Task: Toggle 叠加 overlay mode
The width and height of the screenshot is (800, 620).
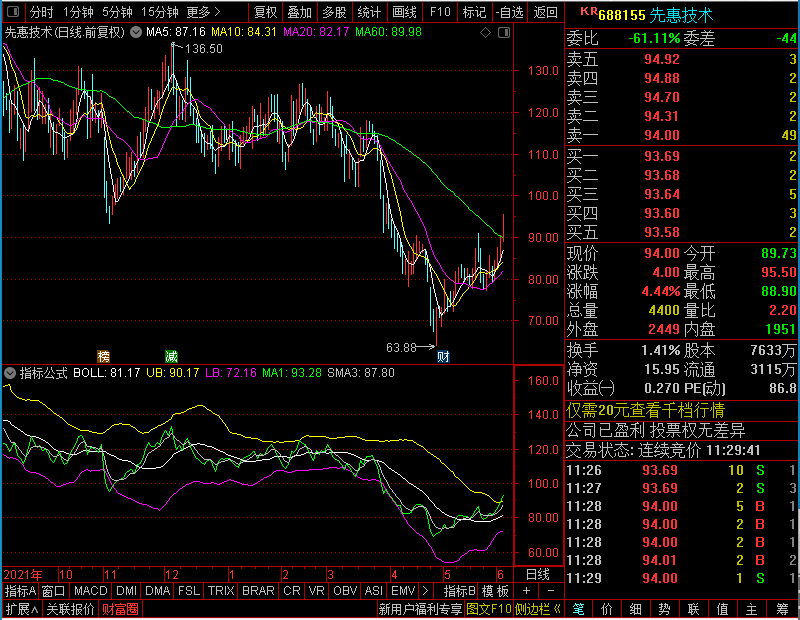Action: [299, 12]
